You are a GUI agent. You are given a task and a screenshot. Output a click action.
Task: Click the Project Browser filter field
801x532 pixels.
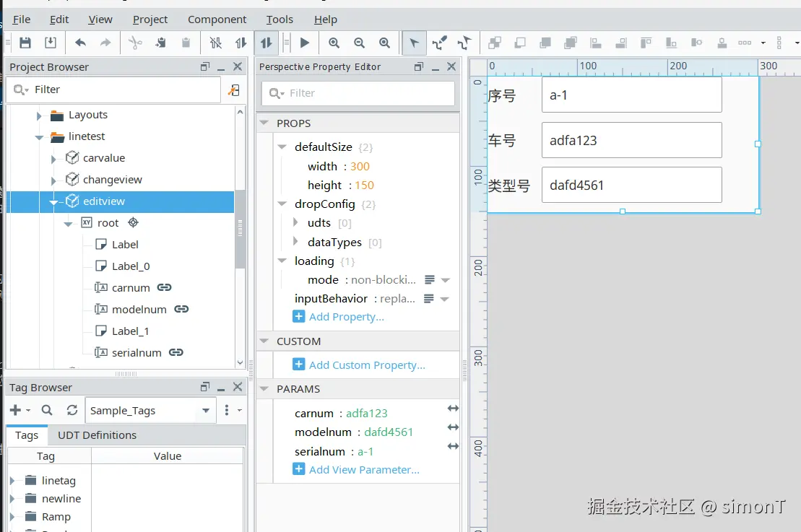tap(115, 90)
